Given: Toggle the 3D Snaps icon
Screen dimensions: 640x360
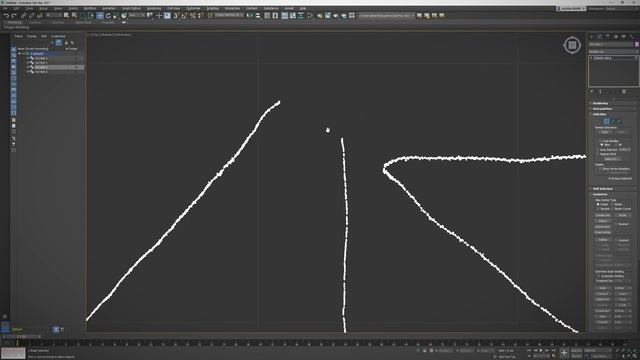Looking at the screenshot, I should tap(176, 16).
